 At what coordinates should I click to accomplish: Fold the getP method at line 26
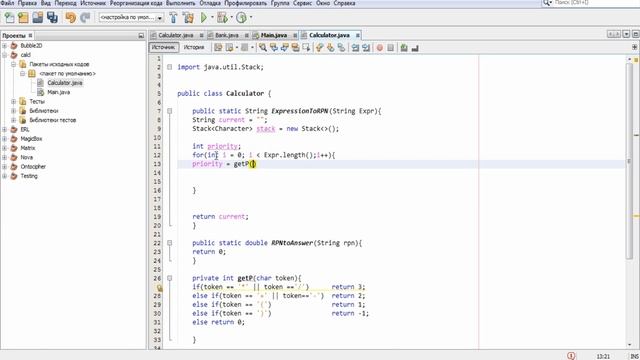click(x=169, y=278)
